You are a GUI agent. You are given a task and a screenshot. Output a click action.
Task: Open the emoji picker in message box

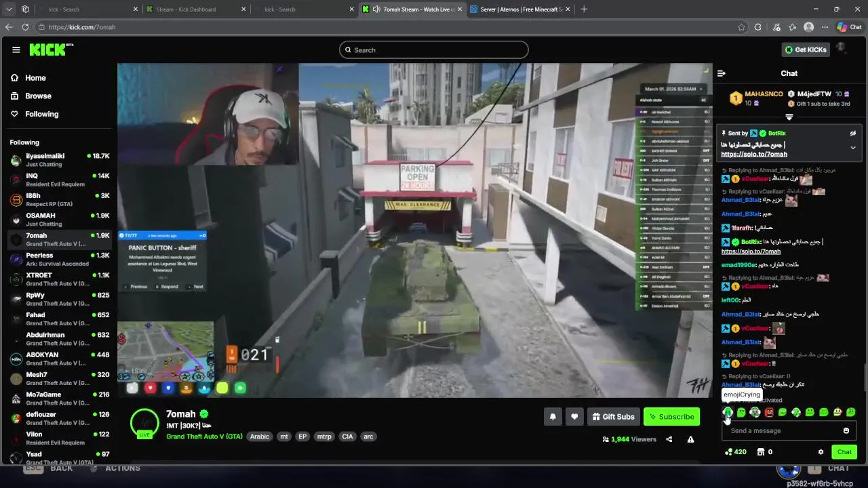coord(846,430)
